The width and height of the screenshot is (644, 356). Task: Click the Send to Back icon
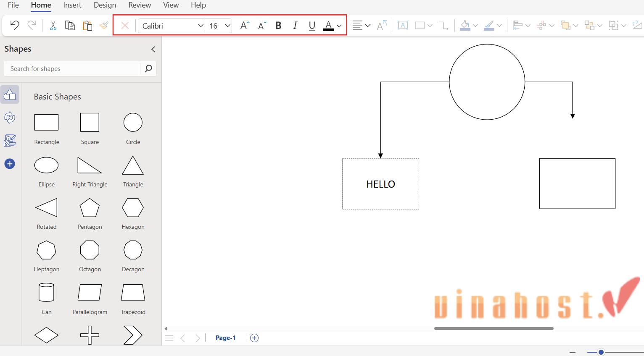589,26
